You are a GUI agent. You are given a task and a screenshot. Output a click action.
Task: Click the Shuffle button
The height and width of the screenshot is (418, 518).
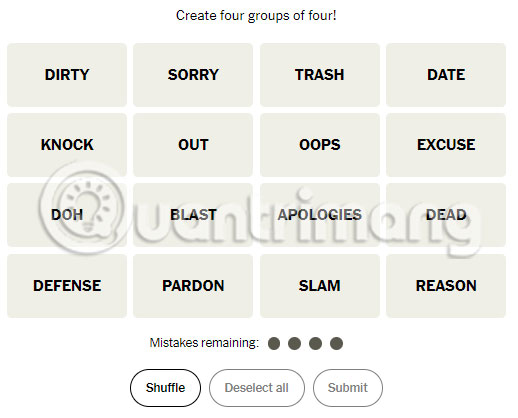(x=165, y=388)
